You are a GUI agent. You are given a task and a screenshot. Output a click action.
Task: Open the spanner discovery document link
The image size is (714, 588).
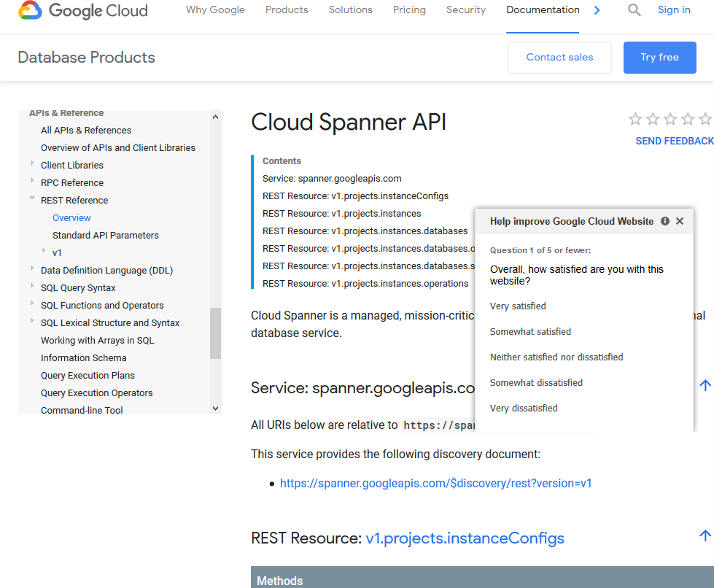click(x=436, y=483)
